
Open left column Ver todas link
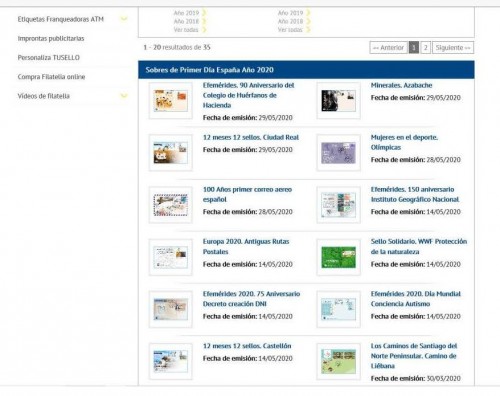186,30
